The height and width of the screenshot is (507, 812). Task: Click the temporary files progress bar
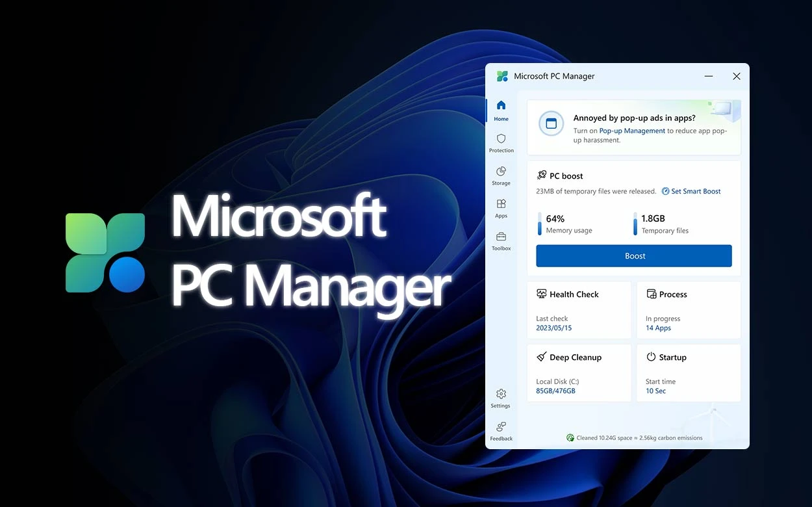(x=635, y=223)
